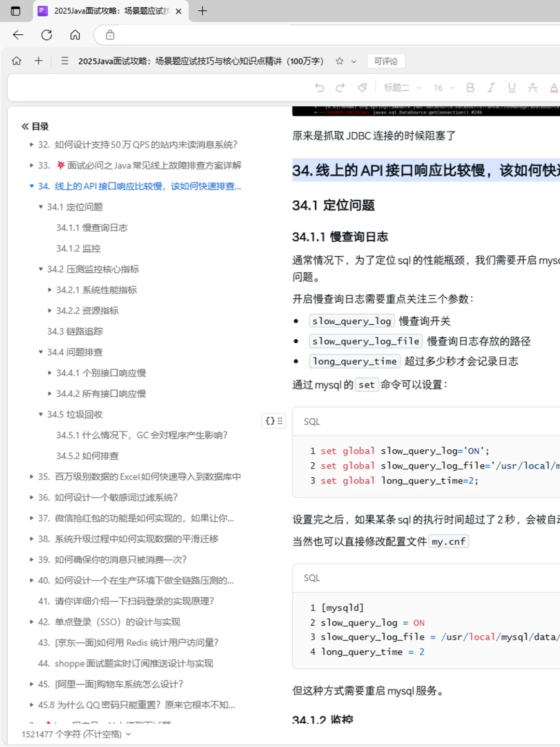Click the document title in the header
Image resolution: width=560 pixels, height=747 pixels.
click(201, 61)
